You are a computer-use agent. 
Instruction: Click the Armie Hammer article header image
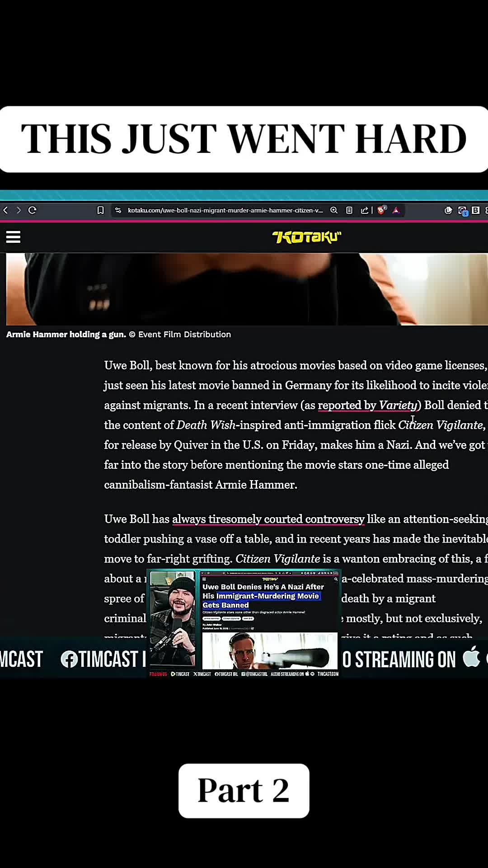tap(247, 289)
